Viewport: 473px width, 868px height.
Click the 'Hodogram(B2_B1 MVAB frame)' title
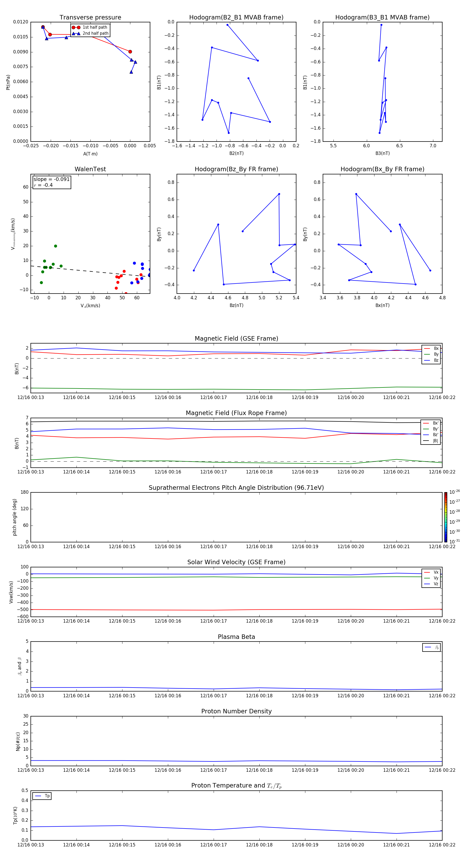click(236, 18)
